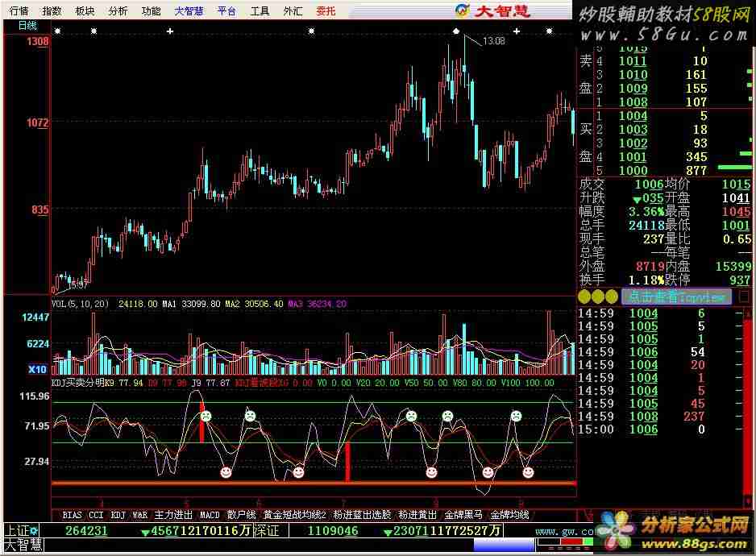Viewport: 756px width, 556px height.
Task: Click the 开盘 value 1041
Action: (736, 197)
